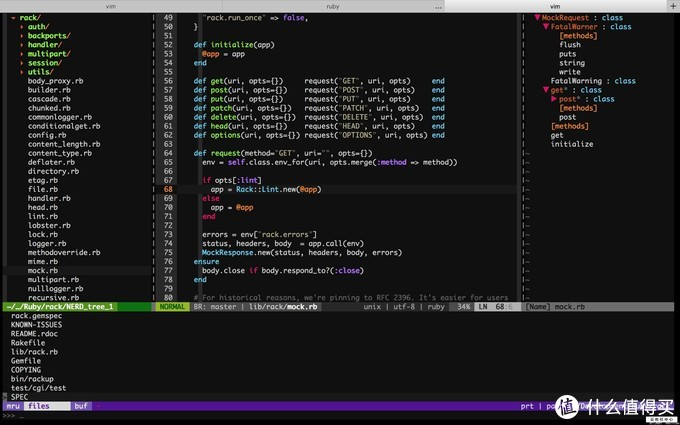Viewport: 680px width, 425px height.
Task: Choose Rakefile from CtrlP results
Action: pyautogui.click(x=28, y=343)
